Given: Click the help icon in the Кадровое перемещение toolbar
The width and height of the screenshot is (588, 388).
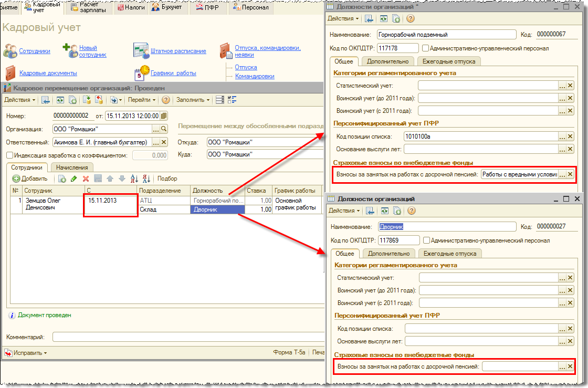Looking at the screenshot, I should [166, 100].
